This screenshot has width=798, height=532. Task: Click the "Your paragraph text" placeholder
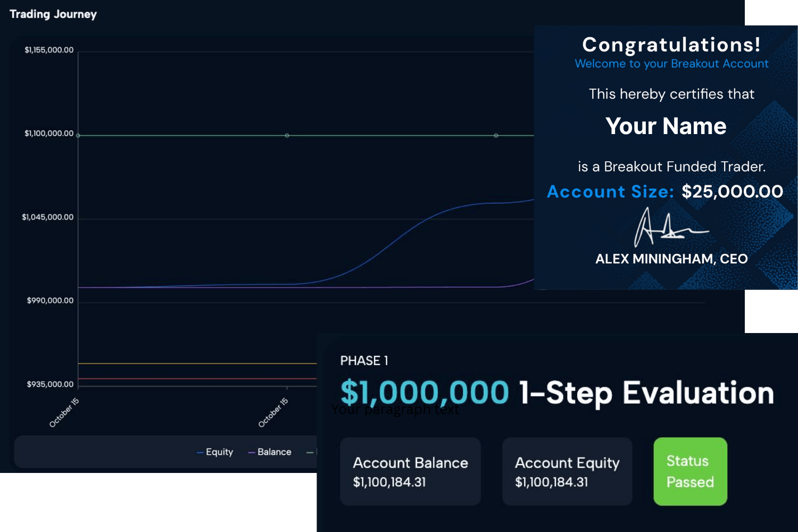click(395, 410)
